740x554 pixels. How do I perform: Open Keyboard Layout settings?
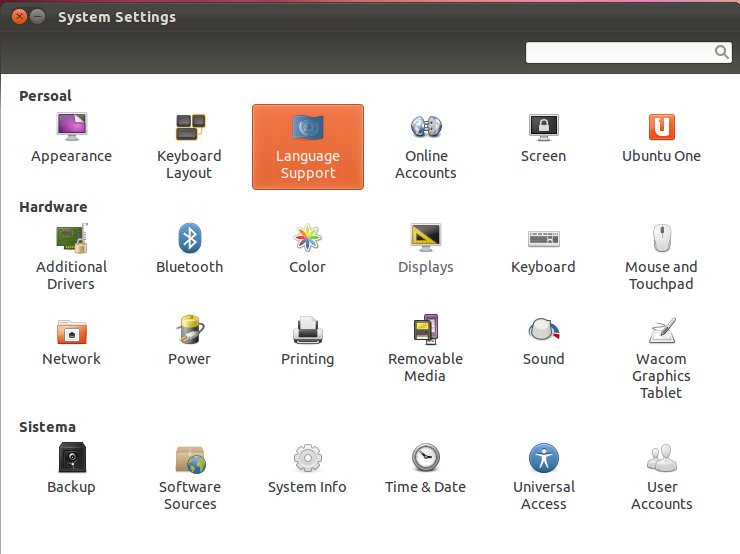189,146
